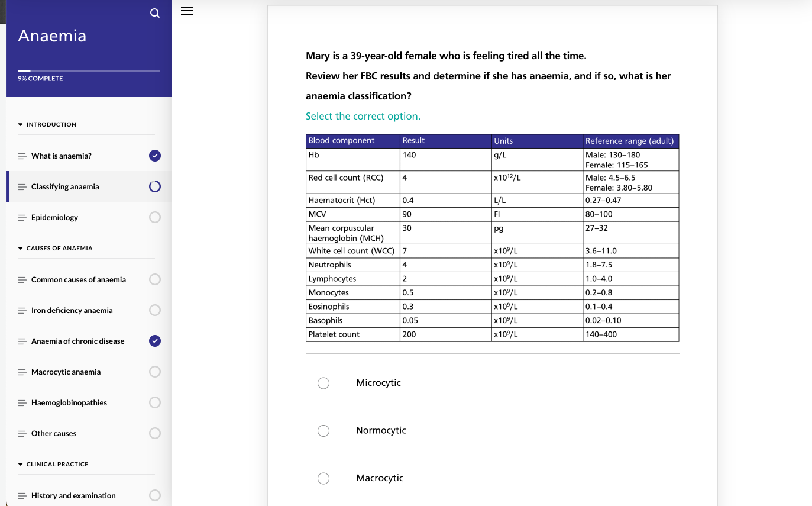Click the search magnifier icon in sidebar
The height and width of the screenshot is (506, 812).
[x=154, y=13]
